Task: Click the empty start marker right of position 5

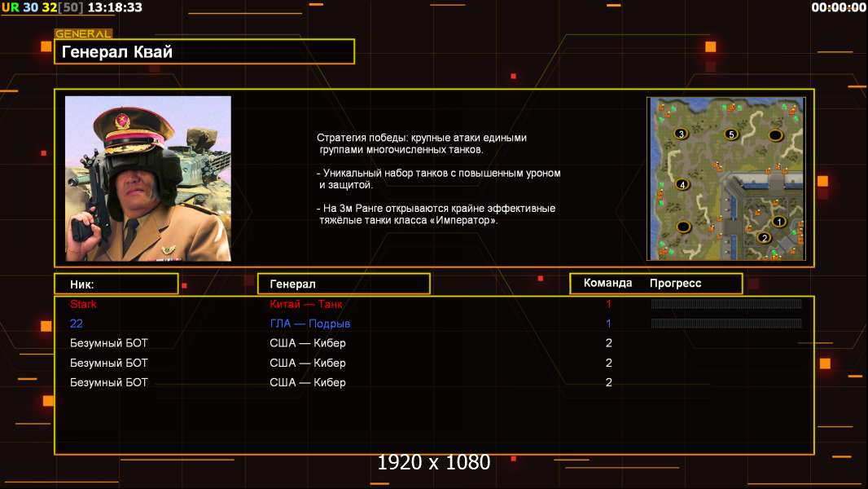Action: [775, 134]
